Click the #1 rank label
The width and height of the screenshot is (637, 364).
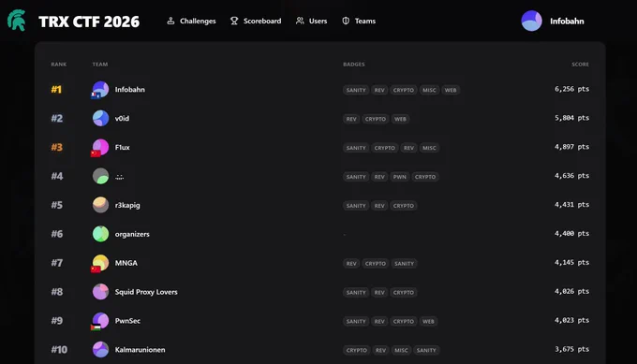coord(56,89)
